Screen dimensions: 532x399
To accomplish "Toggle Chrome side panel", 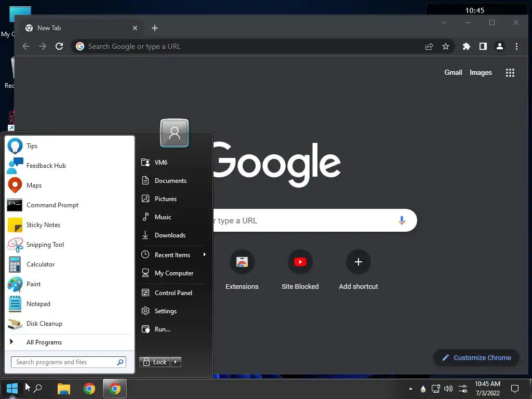I will [x=483, y=46].
